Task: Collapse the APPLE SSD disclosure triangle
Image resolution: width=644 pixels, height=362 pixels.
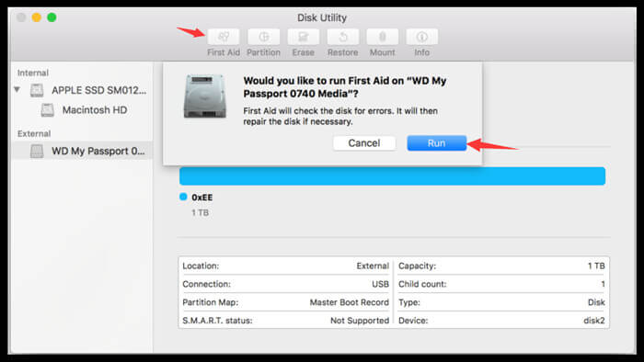Action: tap(17, 89)
